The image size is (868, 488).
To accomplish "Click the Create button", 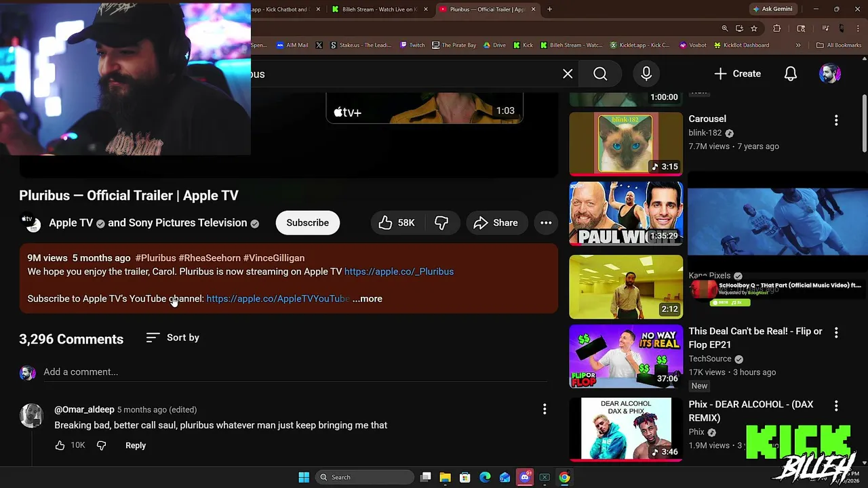I will pyautogui.click(x=737, y=74).
